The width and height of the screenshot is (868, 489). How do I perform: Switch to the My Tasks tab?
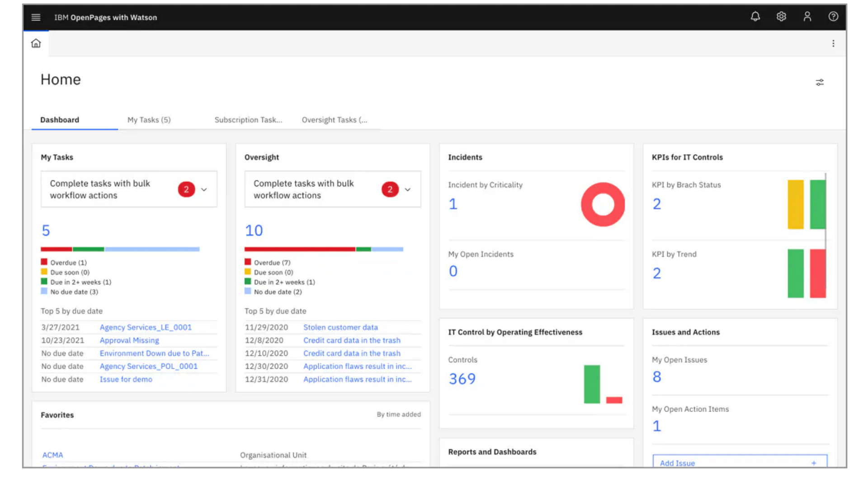coord(149,120)
